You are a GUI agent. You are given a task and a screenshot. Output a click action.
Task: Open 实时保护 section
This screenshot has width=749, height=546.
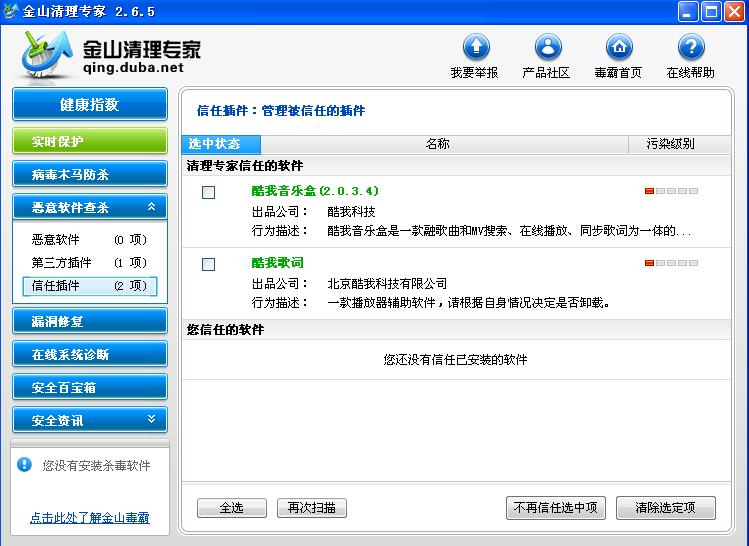(x=90, y=141)
